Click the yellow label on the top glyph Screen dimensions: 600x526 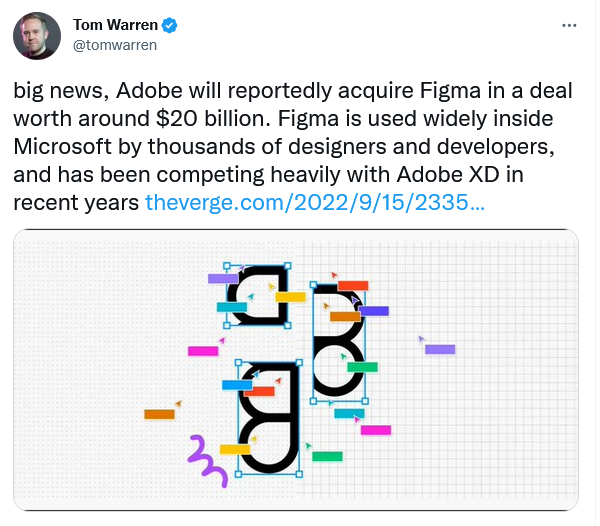coord(290,297)
